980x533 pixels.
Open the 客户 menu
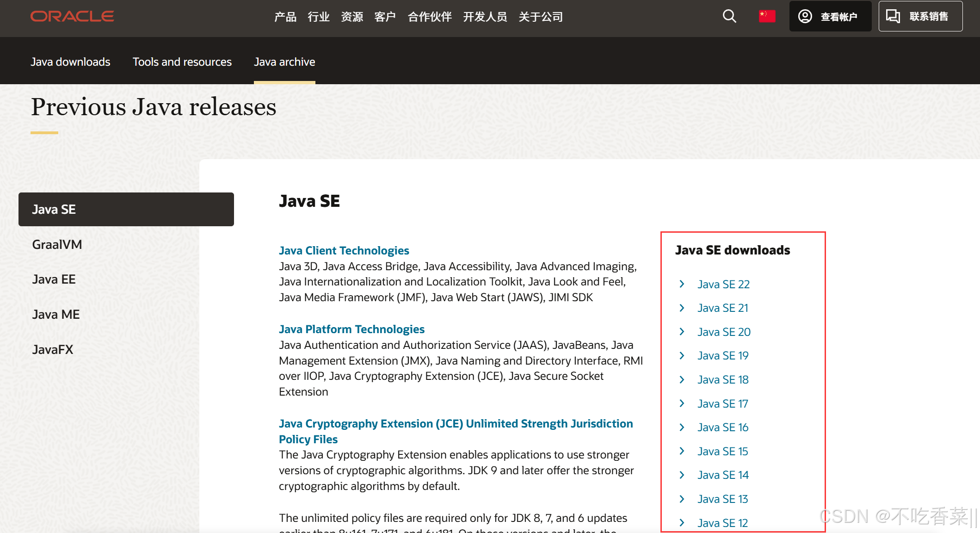click(x=385, y=17)
